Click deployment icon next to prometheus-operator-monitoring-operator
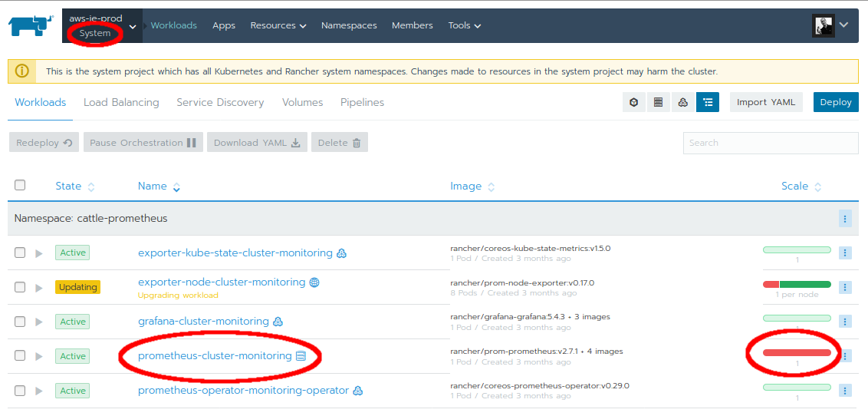Viewport: 868px width, 416px height. point(357,391)
